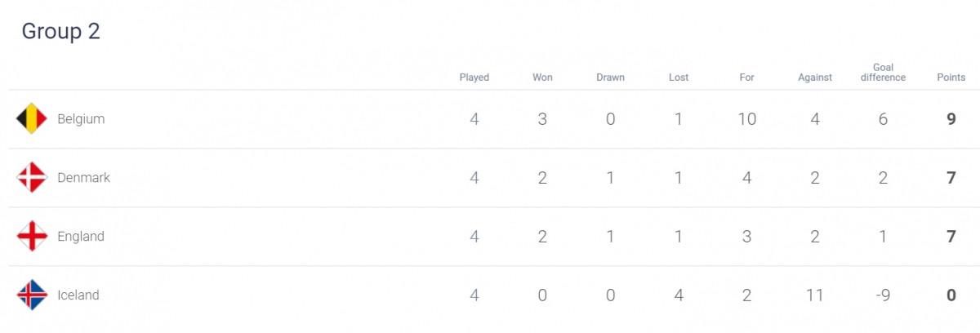
Task: Click the Group 2 heading
Action: [x=60, y=31]
